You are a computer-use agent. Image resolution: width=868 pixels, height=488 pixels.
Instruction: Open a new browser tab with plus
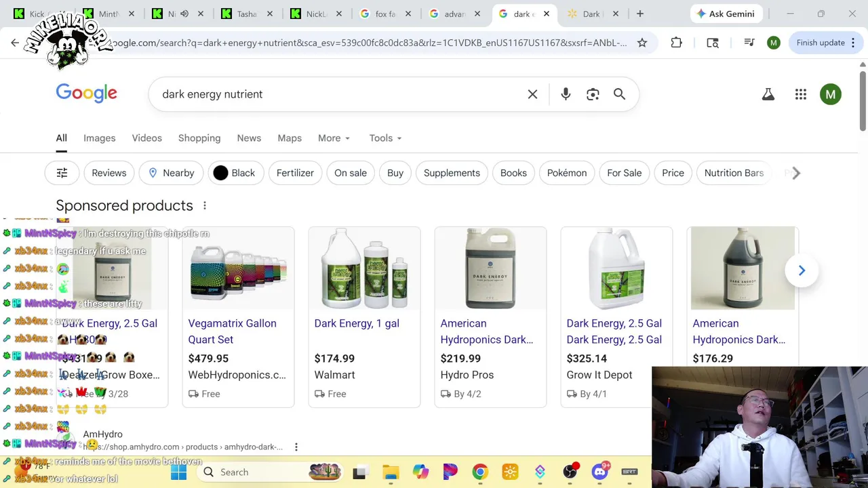(x=639, y=14)
